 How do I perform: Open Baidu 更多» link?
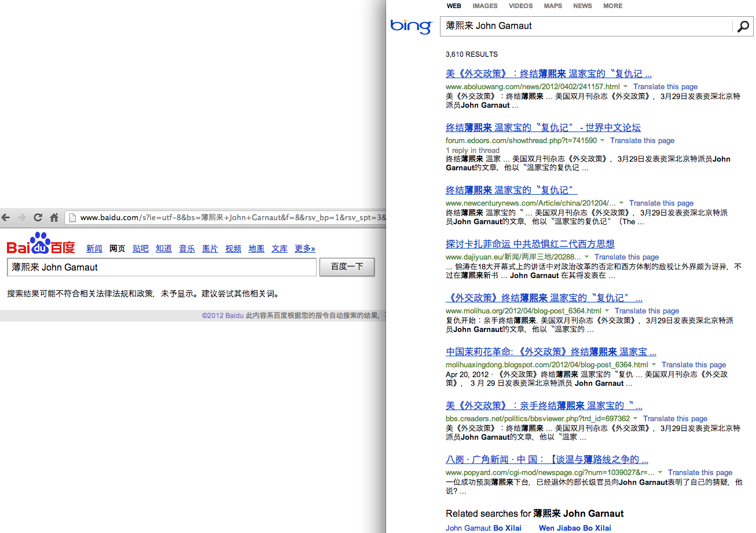tap(305, 249)
